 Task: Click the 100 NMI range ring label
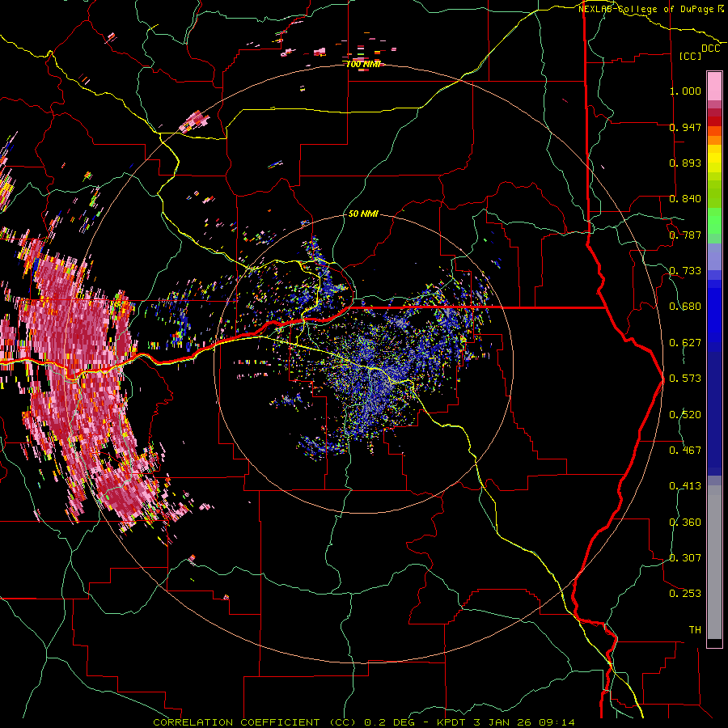(x=363, y=64)
